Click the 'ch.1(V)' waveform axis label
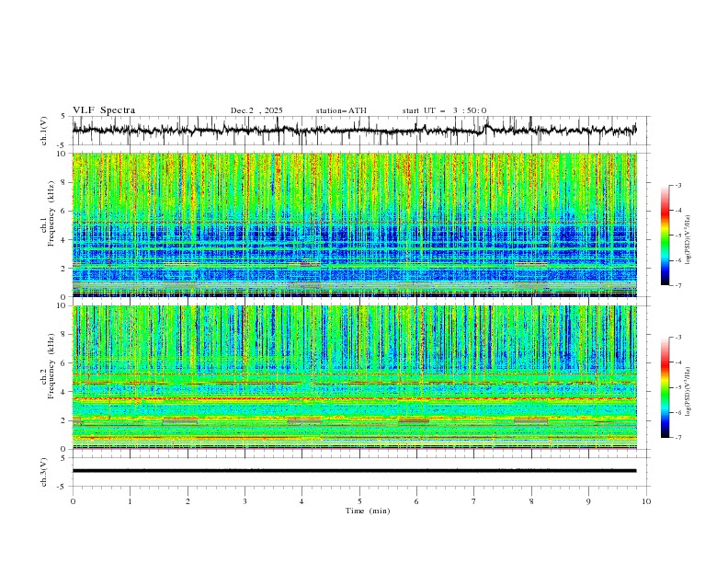The width and height of the screenshot is (728, 563). click(44, 131)
